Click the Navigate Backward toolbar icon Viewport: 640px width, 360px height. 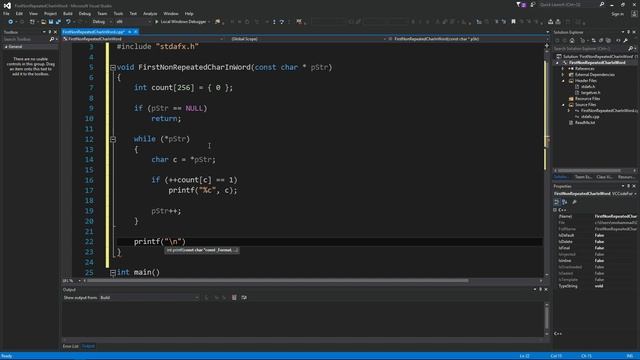[x=10, y=22]
